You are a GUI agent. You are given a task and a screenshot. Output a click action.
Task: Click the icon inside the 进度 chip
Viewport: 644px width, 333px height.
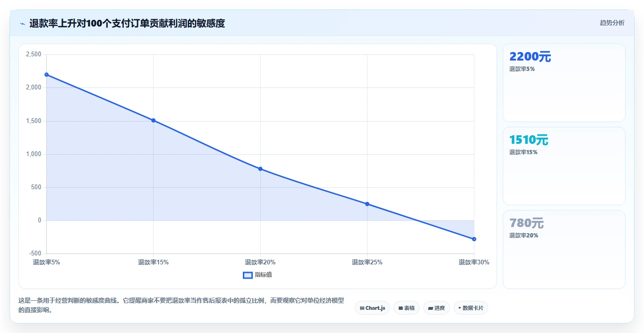[x=430, y=308]
